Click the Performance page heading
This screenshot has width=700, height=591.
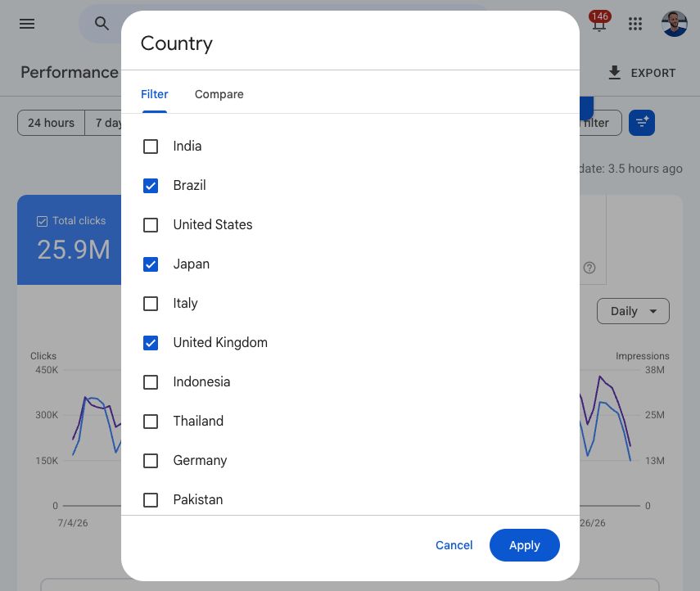click(x=70, y=72)
